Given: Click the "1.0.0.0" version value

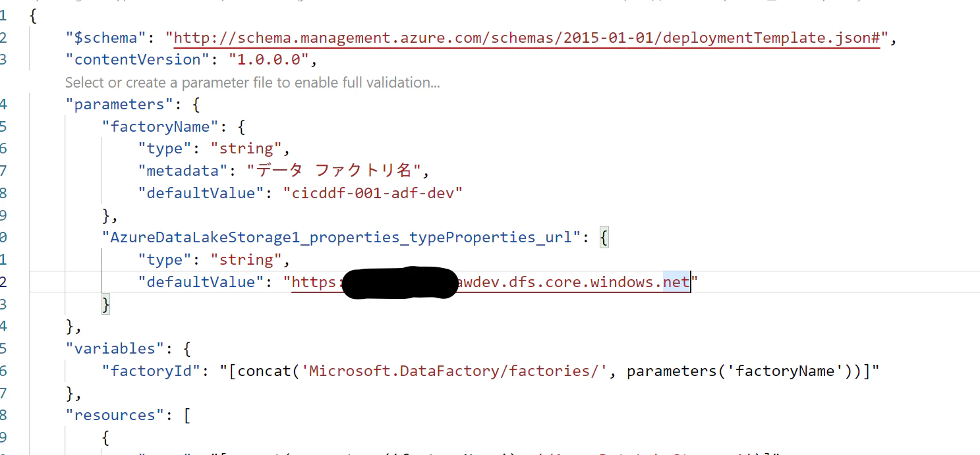Looking at the screenshot, I should click(x=269, y=59).
